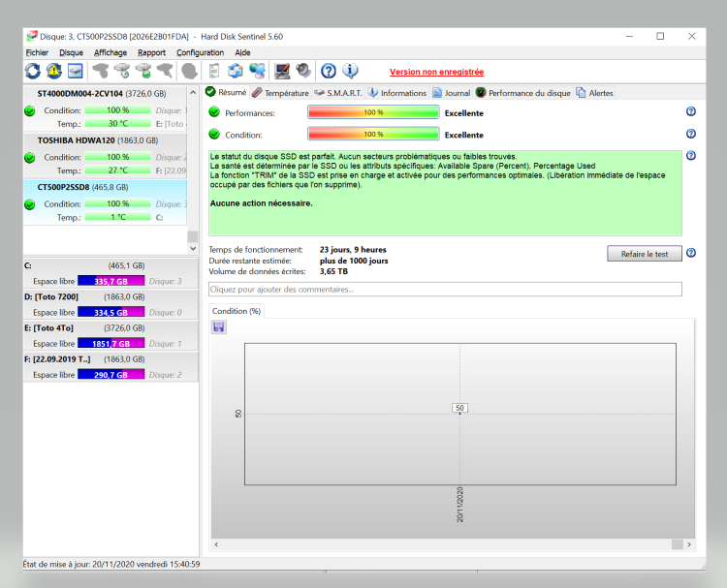Click the help icon beside Performances bar
The height and width of the screenshot is (588, 727).
point(691,112)
